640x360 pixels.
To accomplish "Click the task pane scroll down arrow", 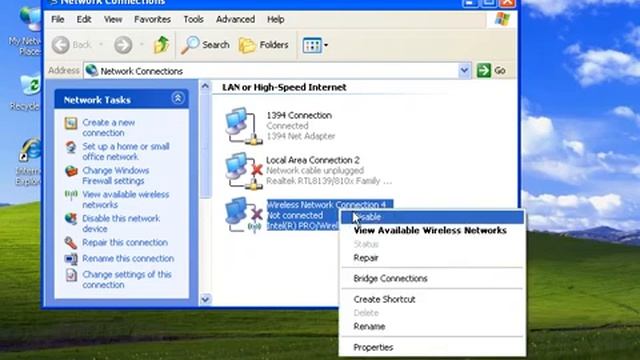I will tap(205, 299).
